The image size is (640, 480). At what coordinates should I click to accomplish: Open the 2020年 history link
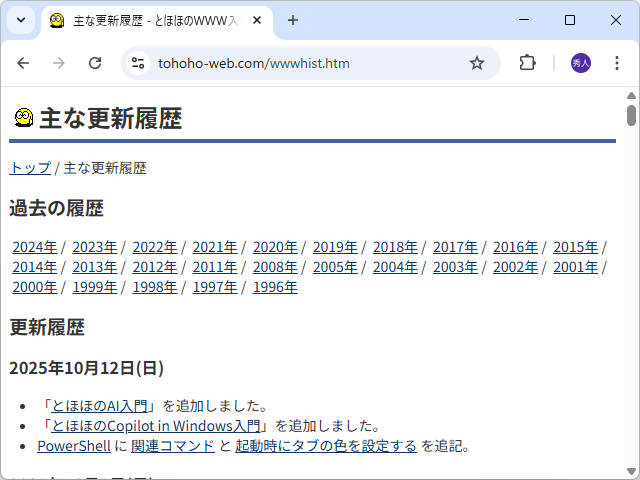click(x=275, y=247)
